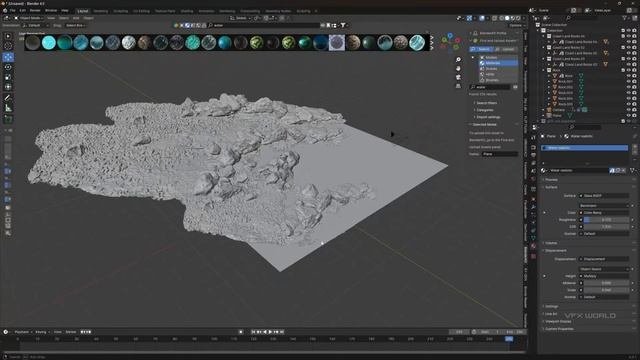Open the Render menu

point(36,11)
